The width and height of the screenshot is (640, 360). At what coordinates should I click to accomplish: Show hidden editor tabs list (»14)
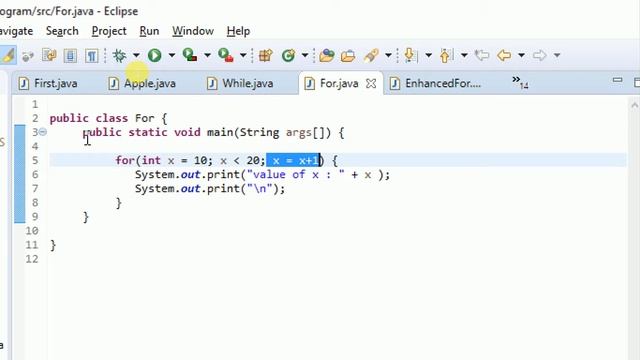tap(520, 82)
